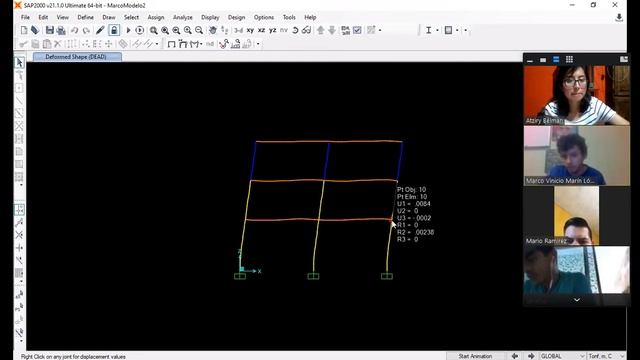
Task: Minimize the Zoom video panel
Action: 530,60
